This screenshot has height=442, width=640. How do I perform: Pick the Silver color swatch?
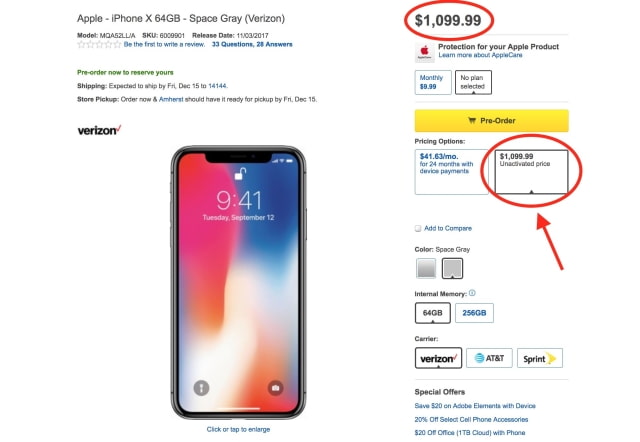(x=425, y=267)
